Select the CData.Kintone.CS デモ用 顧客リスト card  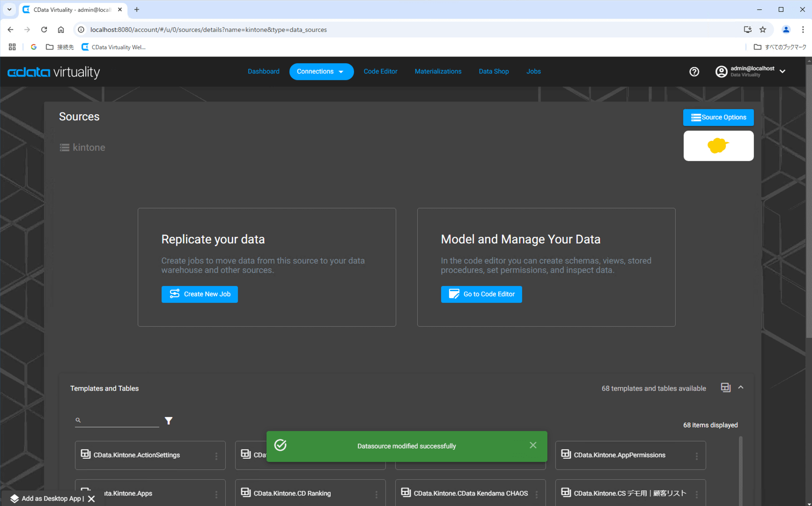pyautogui.click(x=630, y=492)
